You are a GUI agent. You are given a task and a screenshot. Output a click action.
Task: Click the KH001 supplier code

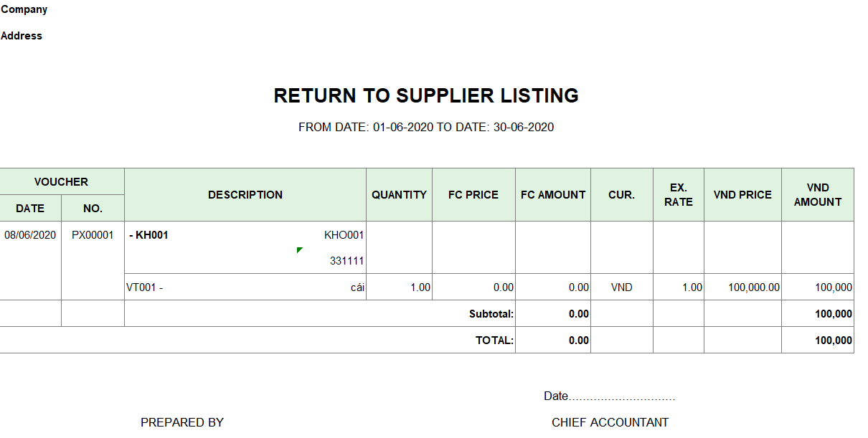(x=151, y=235)
